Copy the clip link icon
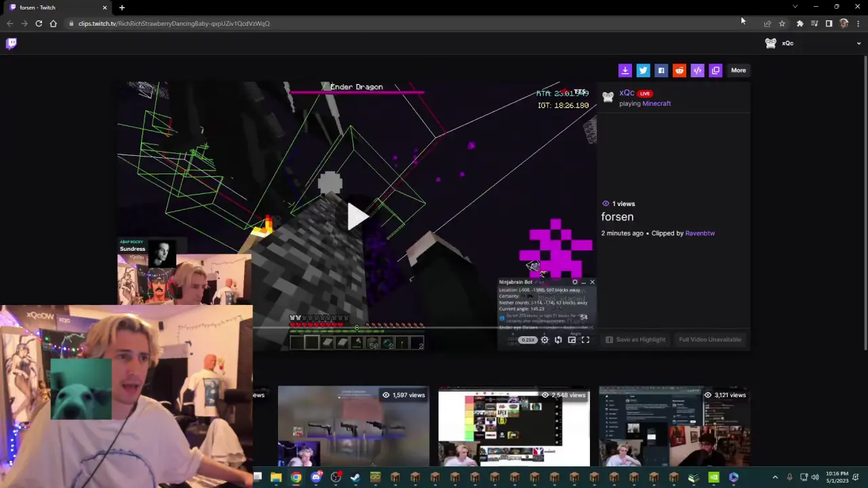The image size is (868, 488). pos(715,70)
